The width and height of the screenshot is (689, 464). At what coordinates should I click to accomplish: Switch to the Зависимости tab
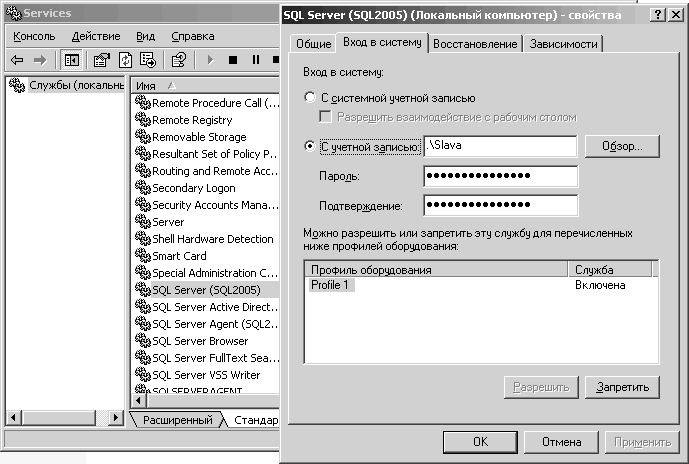[x=563, y=44]
